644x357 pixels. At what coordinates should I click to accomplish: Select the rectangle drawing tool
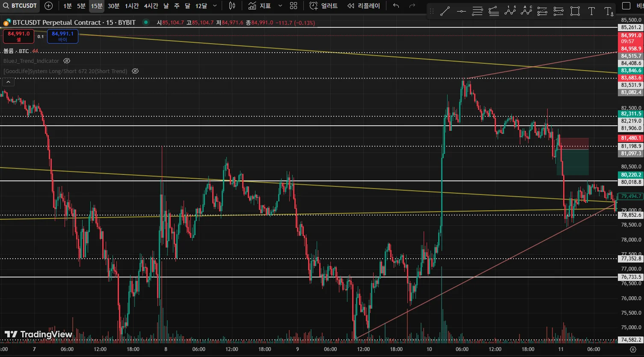pos(575,12)
